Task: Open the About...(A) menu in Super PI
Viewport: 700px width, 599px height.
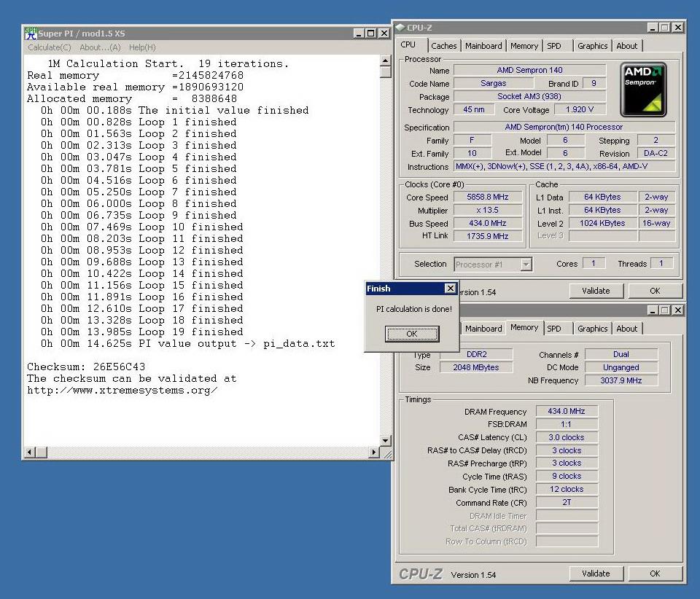Action: (x=100, y=47)
